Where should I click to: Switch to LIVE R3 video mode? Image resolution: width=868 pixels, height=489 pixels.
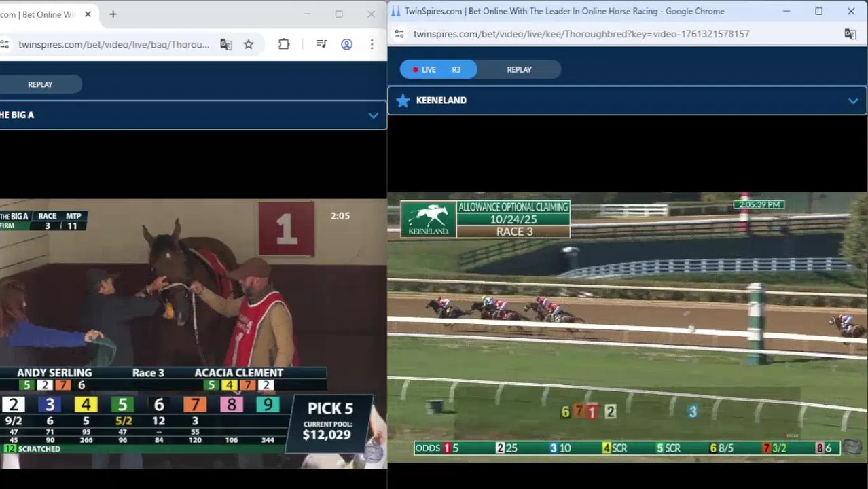pyautogui.click(x=438, y=69)
